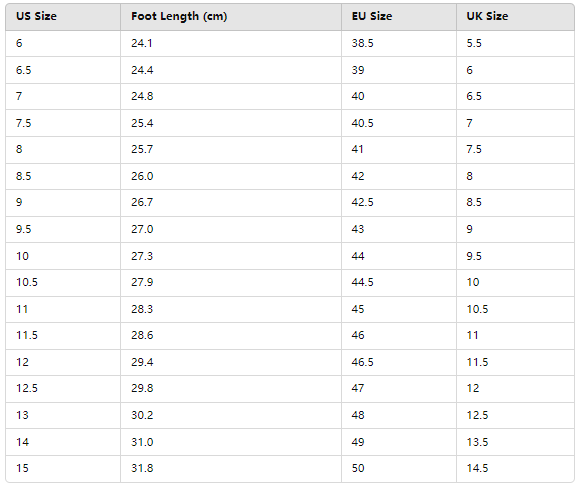579x488 pixels.
Task: Click the US Size column header
Action: (63, 17)
